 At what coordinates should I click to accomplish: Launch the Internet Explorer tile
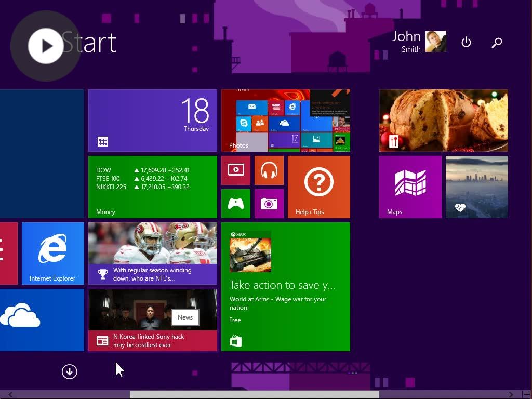coord(53,254)
